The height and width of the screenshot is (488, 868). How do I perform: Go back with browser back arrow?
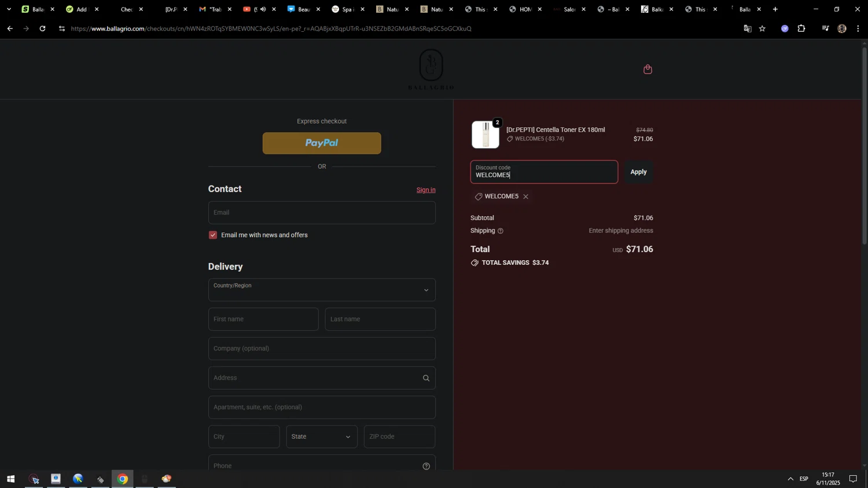10,28
